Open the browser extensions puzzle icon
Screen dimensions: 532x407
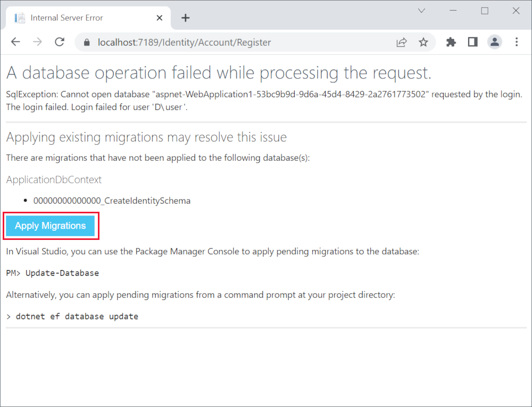tap(451, 41)
